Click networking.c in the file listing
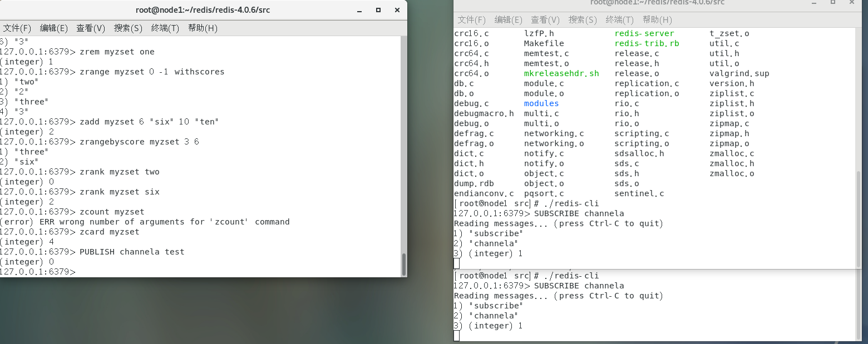868x344 pixels. click(x=554, y=133)
